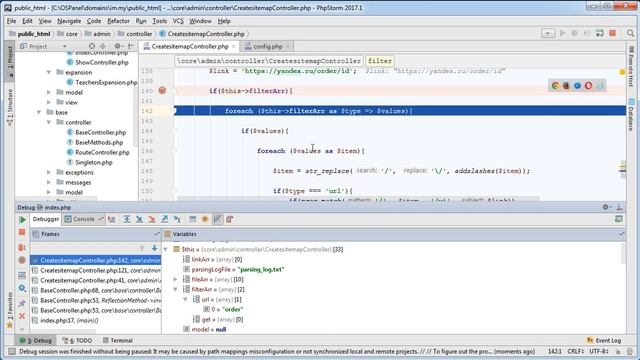Run to Cursor with the debugger toolbar icon

point(177,219)
